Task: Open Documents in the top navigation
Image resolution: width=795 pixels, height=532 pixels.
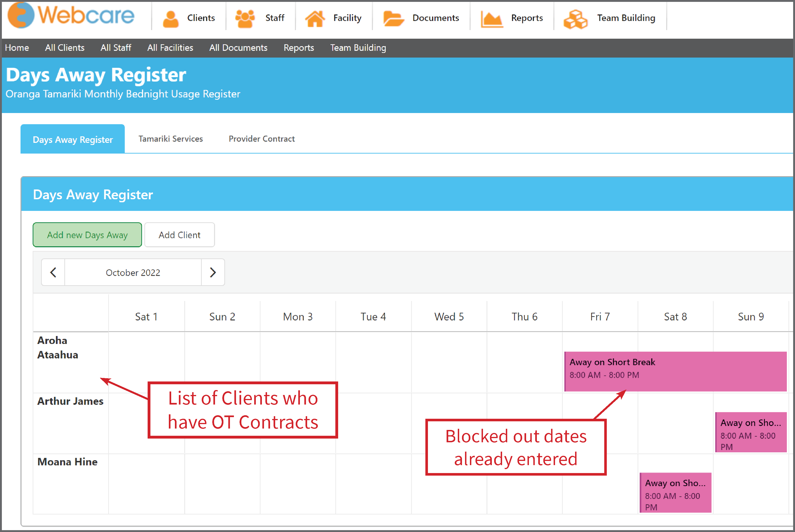Action: coord(436,18)
